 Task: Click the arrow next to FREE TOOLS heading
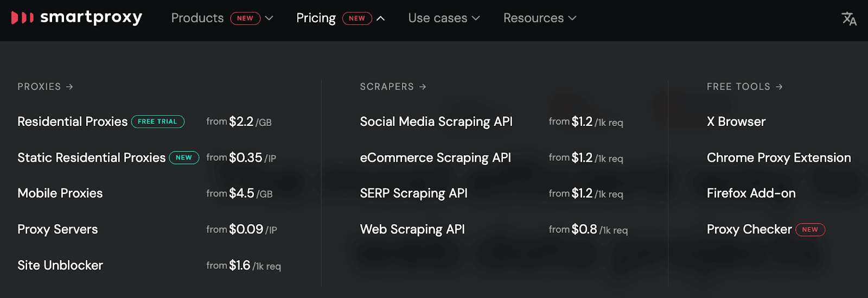[779, 87]
